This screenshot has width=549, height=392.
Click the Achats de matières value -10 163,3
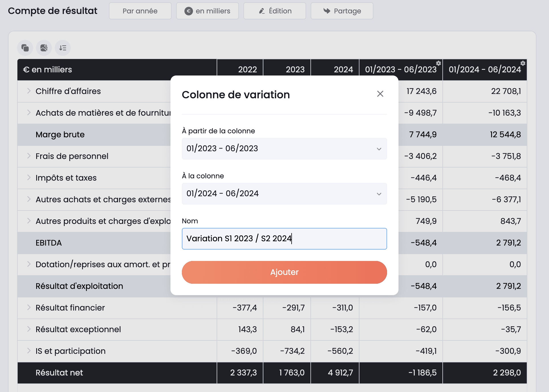(505, 113)
